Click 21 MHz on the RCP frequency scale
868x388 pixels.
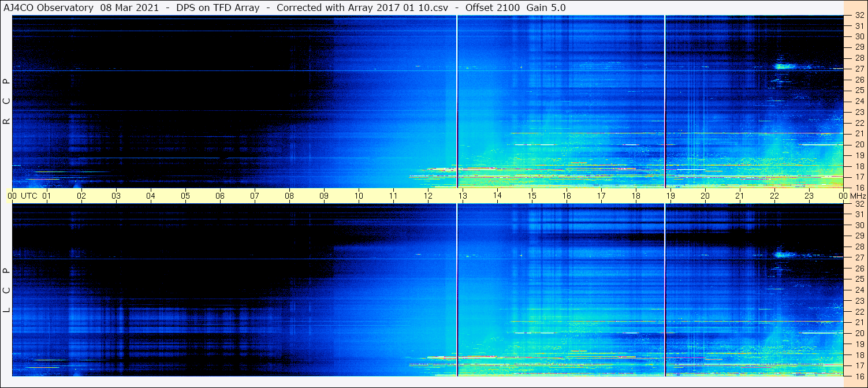click(859, 133)
